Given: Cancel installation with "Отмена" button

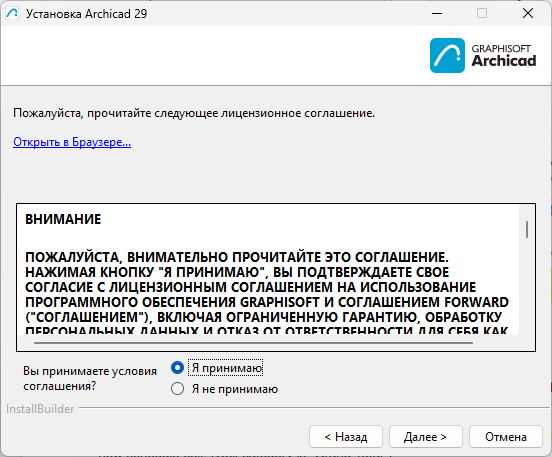Looking at the screenshot, I should click(x=506, y=437).
